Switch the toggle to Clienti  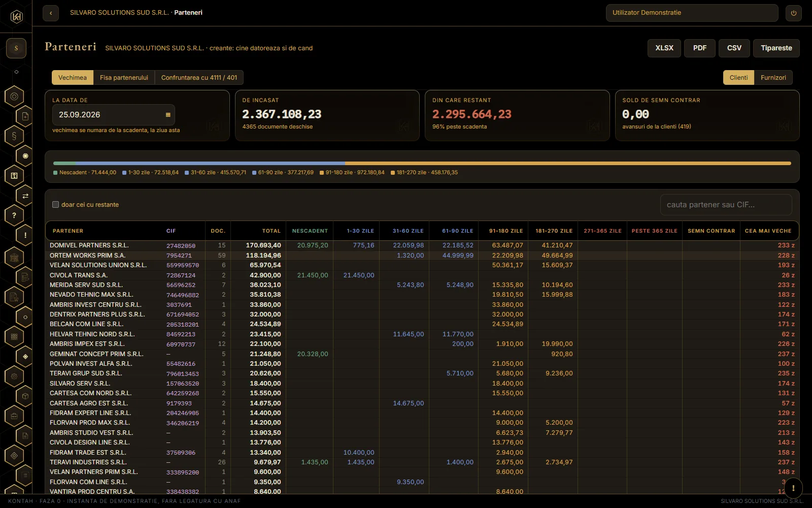click(x=738, y=78)
